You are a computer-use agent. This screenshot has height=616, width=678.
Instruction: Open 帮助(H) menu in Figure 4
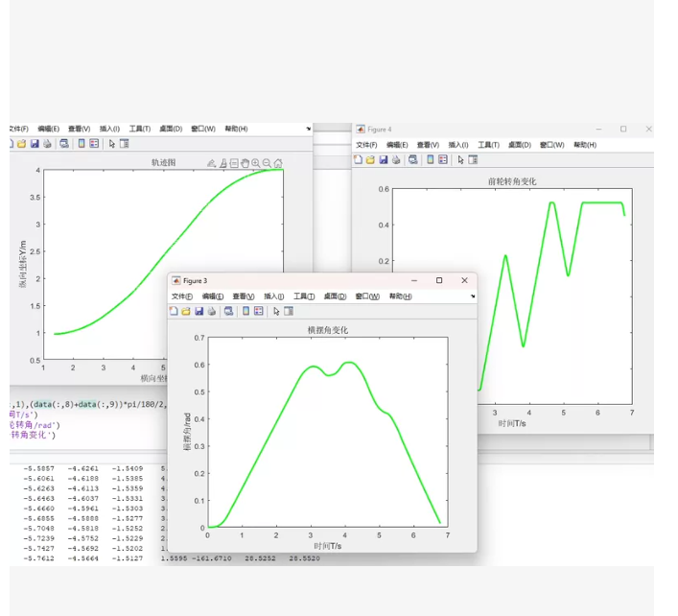585,145
